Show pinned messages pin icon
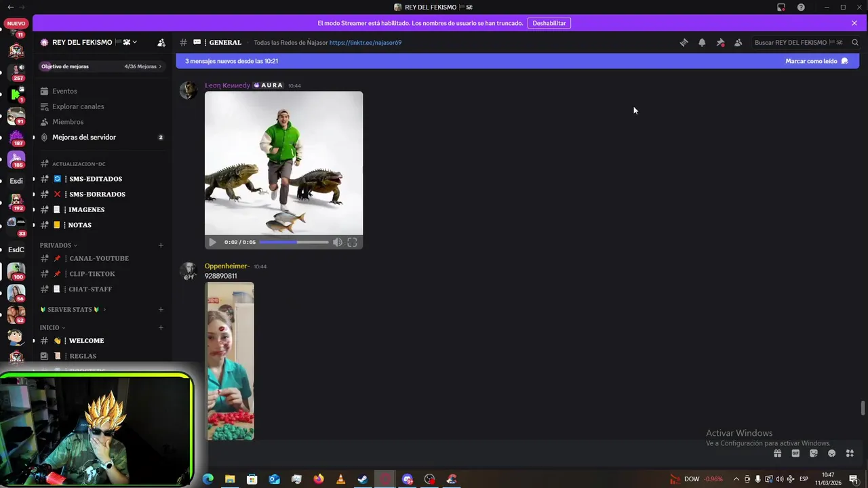This screenshot has height=488, width=868. pos(720,42)
